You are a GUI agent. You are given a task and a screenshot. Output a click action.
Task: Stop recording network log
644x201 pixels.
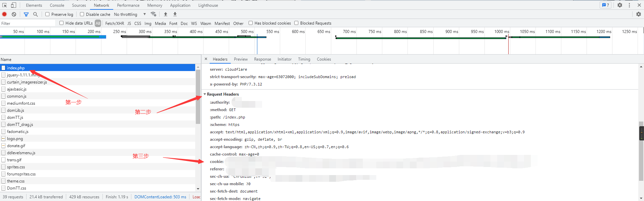(4, 14)
